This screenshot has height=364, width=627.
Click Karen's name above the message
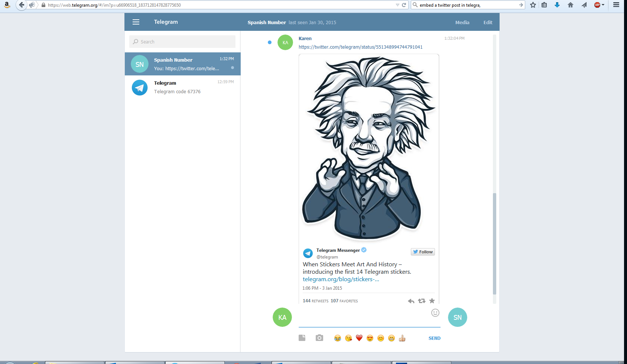tap(305, 39)
